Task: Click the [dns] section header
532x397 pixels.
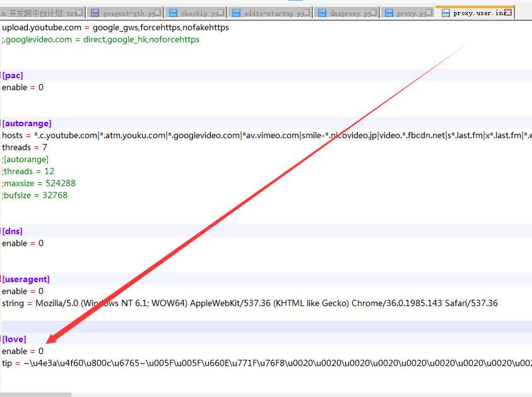Action: (12, 231)
